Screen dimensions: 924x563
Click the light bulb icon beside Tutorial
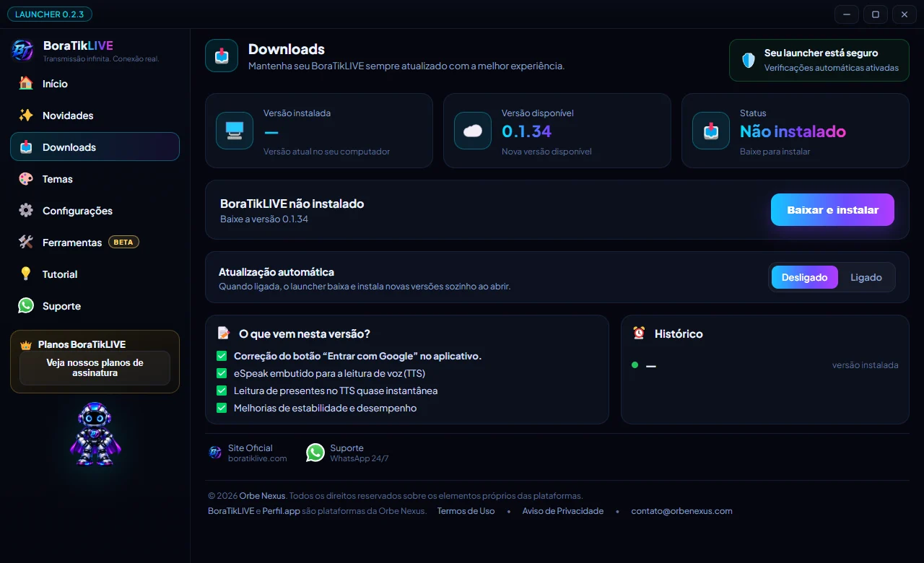(26, 274)
